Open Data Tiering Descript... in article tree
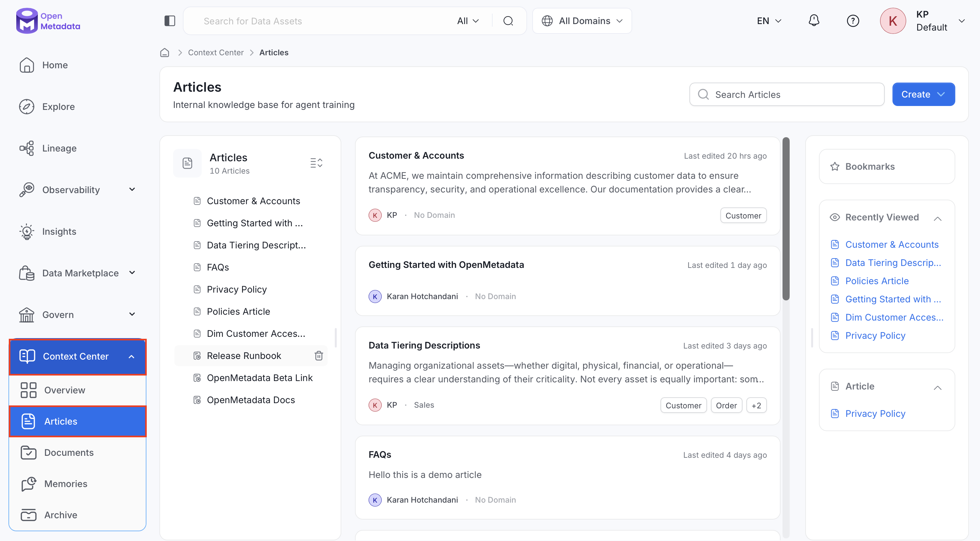The image size is (980, 541). (x=256, y=245)
